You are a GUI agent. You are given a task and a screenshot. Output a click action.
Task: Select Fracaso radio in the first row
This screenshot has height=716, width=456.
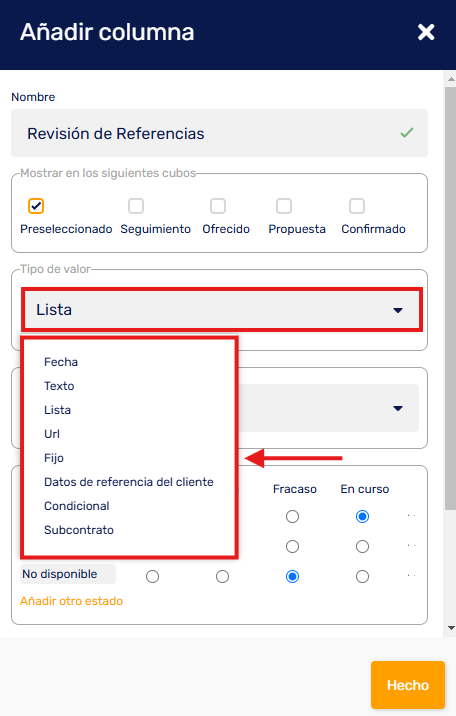click(292, 516)
